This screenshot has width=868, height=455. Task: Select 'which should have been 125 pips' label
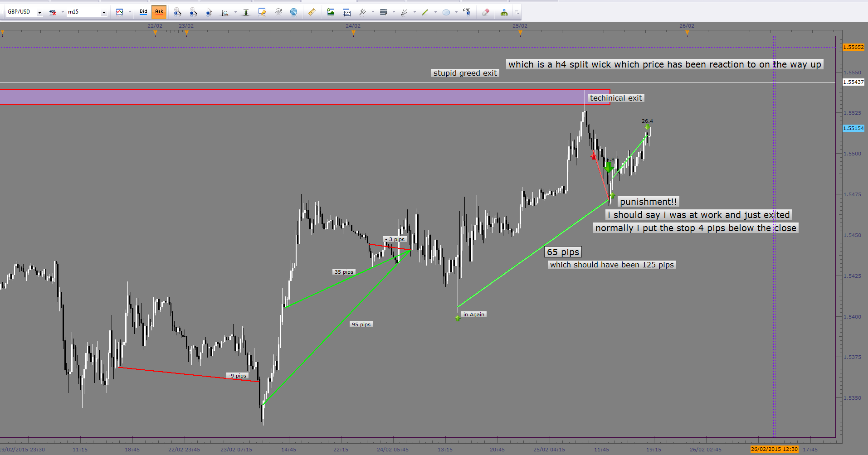point(612,265)
